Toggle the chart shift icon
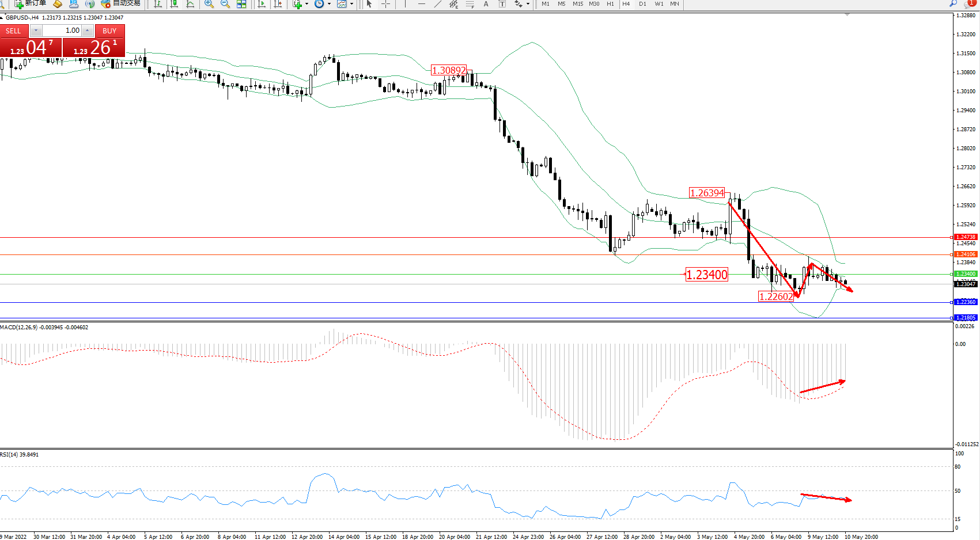The width and height of the screenshot is (980, 540). click(278, 4)
